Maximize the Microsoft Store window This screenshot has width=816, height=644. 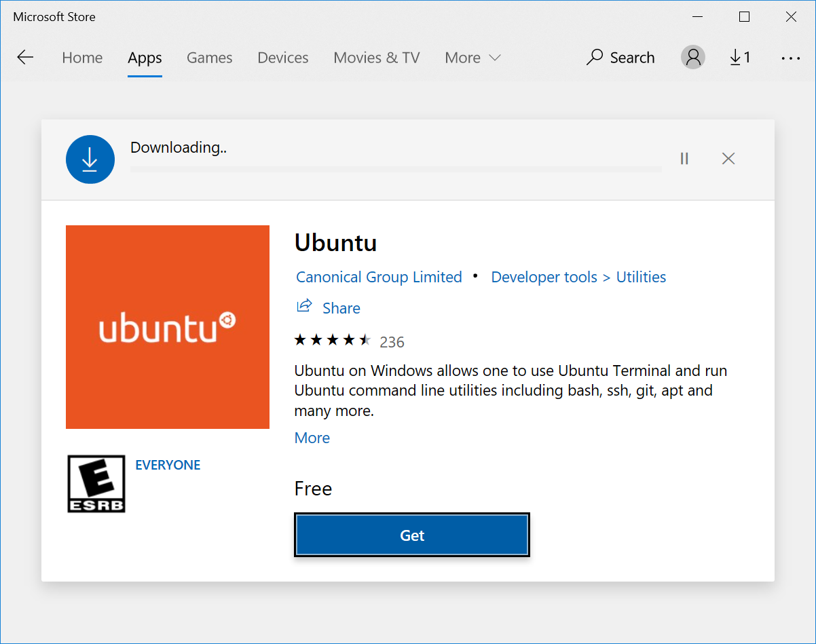[745, 17]
